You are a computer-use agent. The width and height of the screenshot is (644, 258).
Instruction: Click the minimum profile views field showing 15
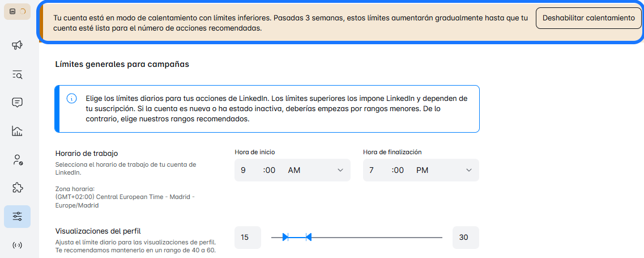[x=248, y=238]
